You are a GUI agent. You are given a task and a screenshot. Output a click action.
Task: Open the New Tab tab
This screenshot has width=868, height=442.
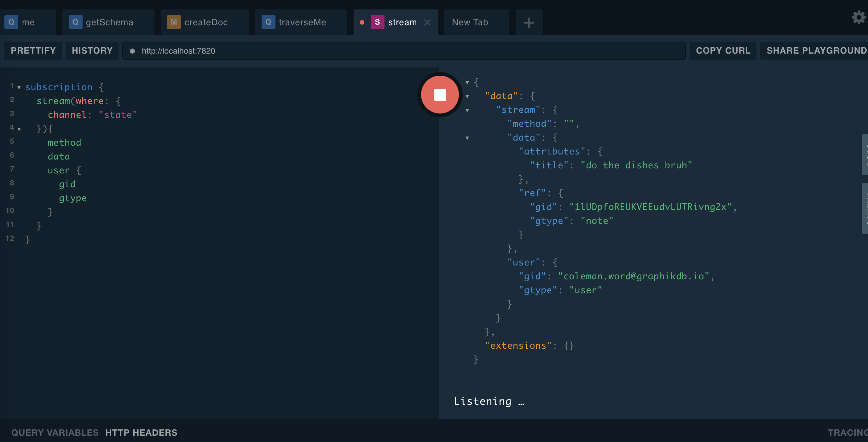[x=470, y=22]
